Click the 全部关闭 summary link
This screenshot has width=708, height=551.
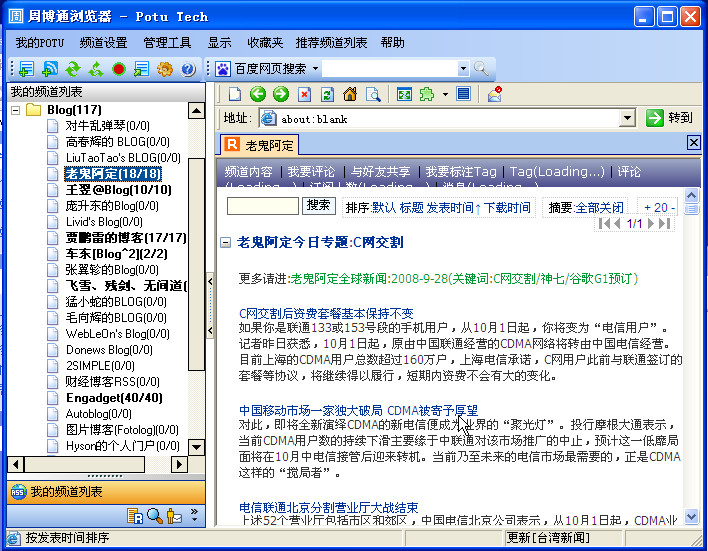pos(600,208)
